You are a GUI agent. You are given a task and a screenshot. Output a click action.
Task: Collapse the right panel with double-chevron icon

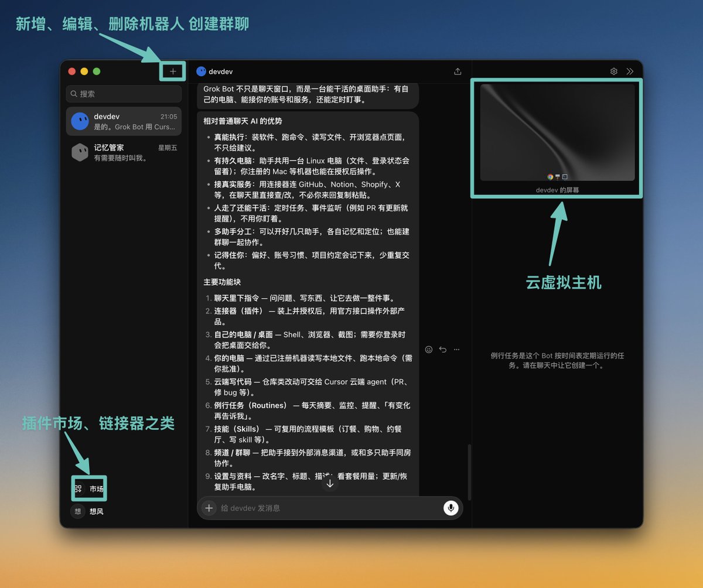pos(630,71)
